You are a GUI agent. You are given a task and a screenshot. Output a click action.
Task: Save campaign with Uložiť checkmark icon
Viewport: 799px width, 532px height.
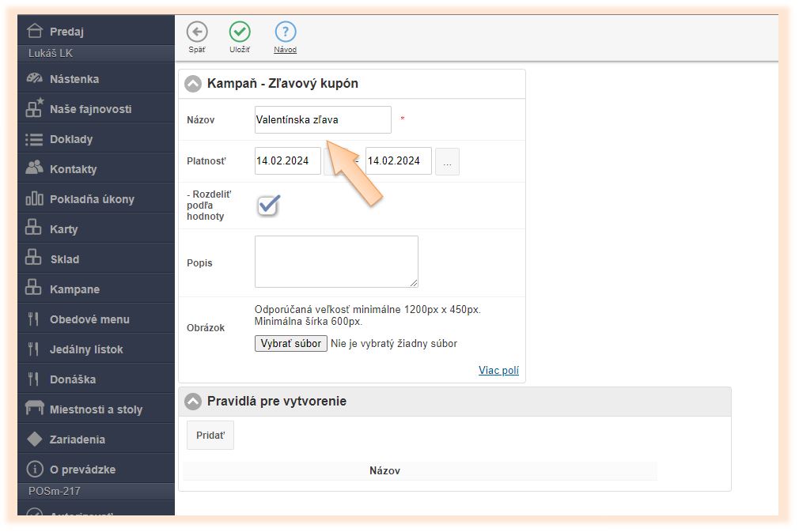[240, 32]
